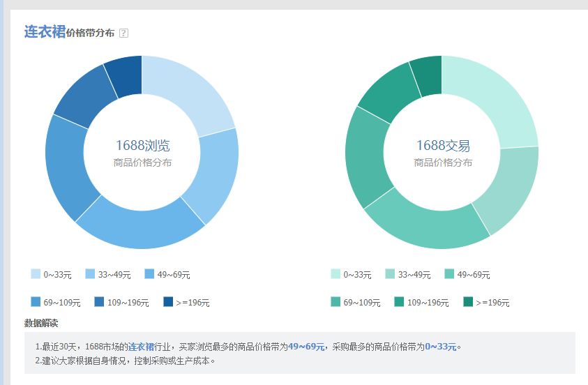Toggle 69~109元 legend in browse chart
This screenshot has height=385, width=588.
pos(56,302)
